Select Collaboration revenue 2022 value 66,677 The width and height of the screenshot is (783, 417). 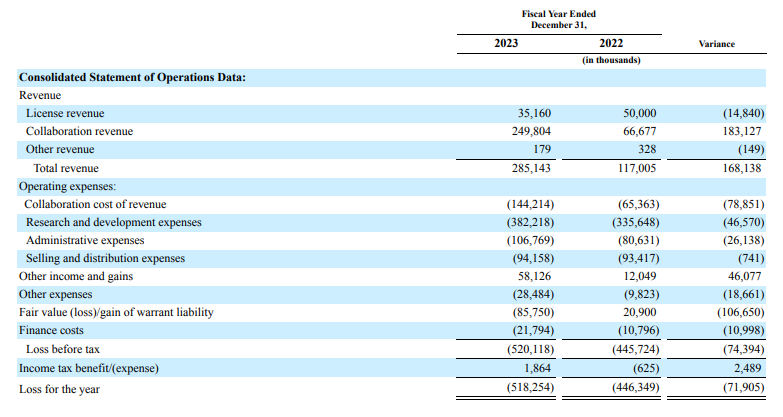click(639, 131)
